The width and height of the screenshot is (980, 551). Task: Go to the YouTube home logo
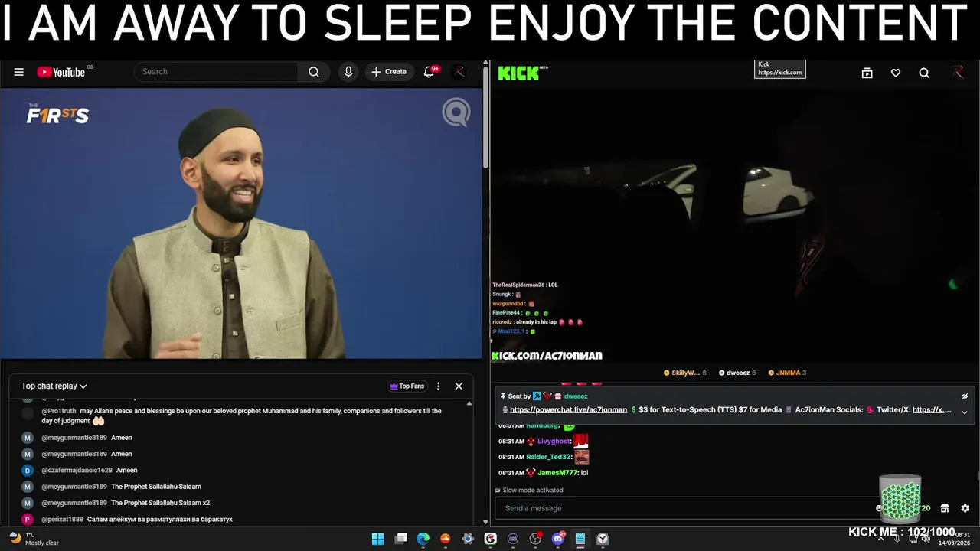tap(61, 72)
